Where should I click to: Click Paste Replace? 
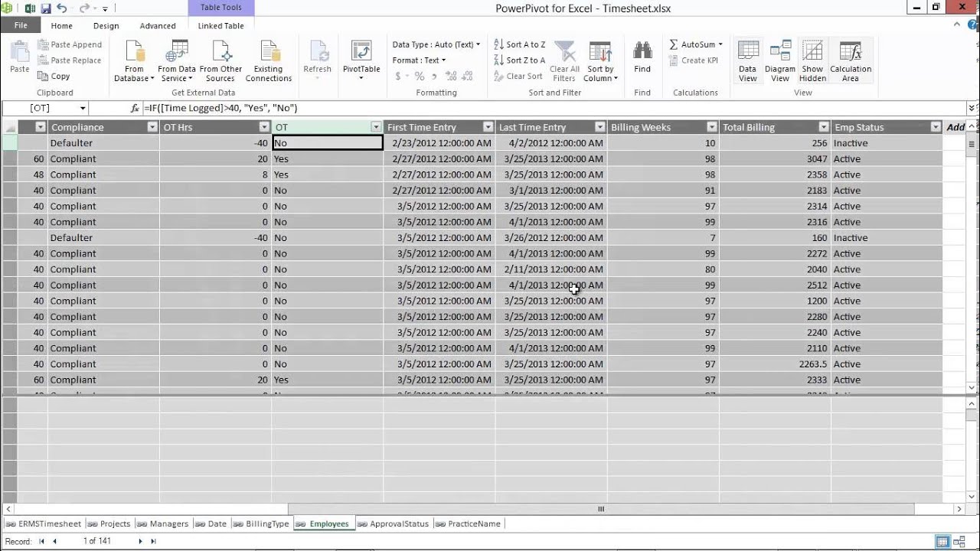click(70, 60)
